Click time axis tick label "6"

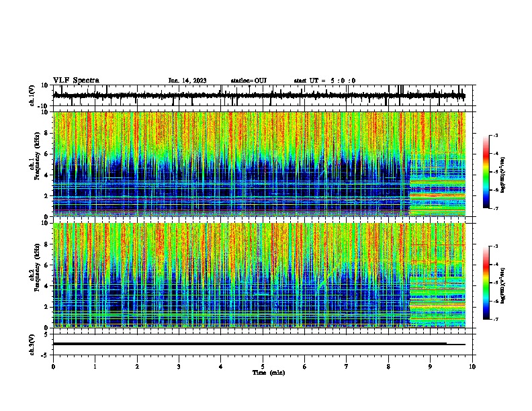pyautogui.click(x=305, y=367)
